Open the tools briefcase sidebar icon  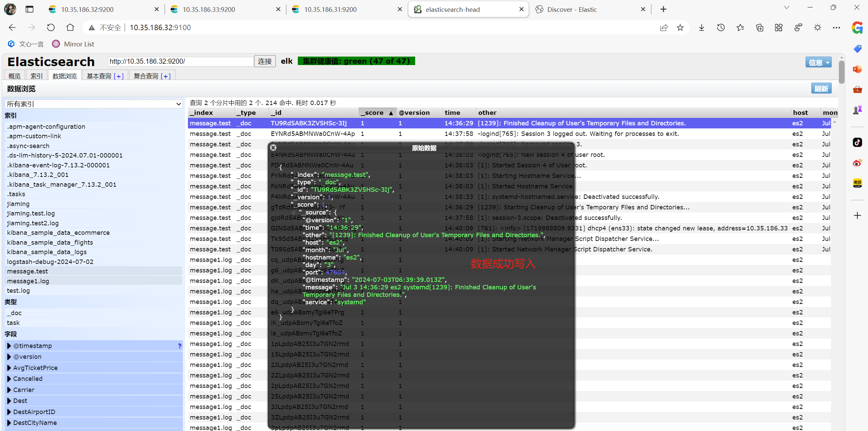click(857, 89)
